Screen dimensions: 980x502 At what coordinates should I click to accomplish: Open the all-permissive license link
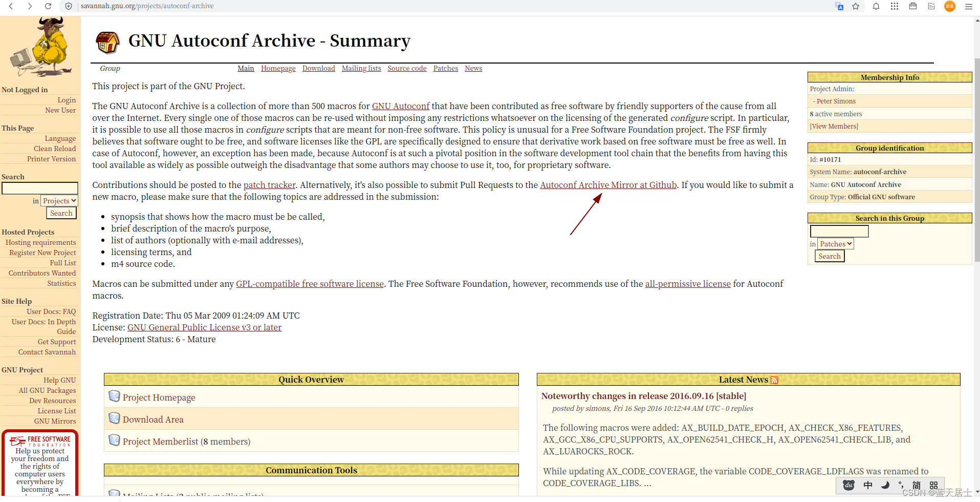[x=688, y=284]
